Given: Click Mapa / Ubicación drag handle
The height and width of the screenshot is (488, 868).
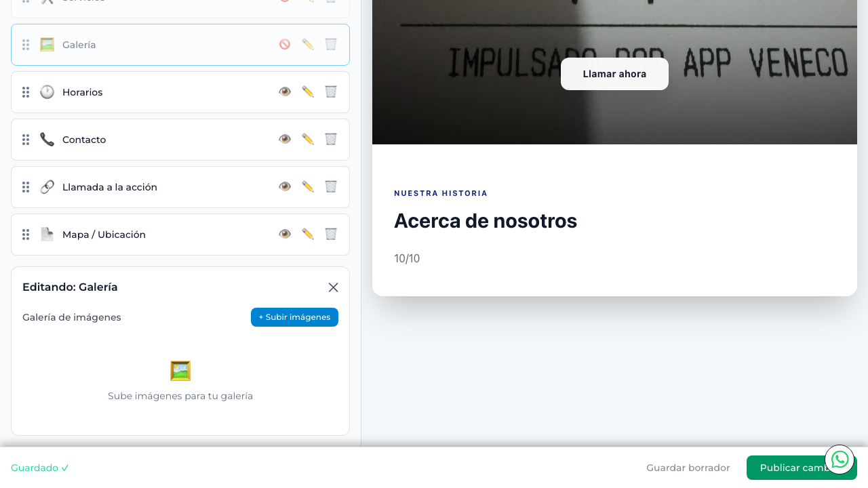Looking at the screenshot, I should click(x=26, y=235).
